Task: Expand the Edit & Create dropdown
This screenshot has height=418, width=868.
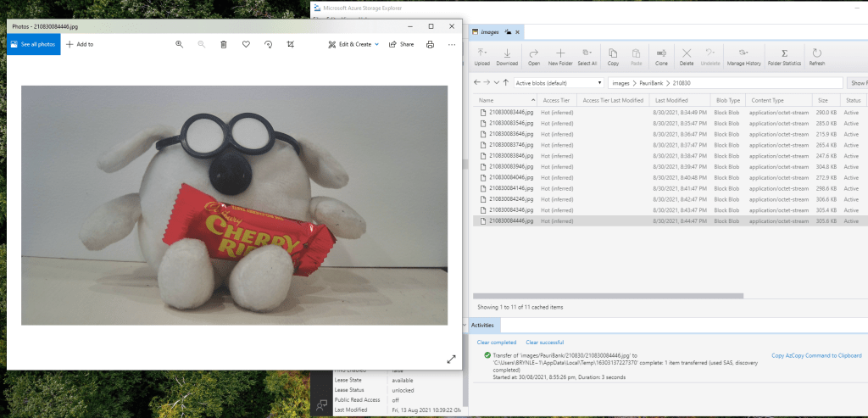Action: (x=354, y=44)
